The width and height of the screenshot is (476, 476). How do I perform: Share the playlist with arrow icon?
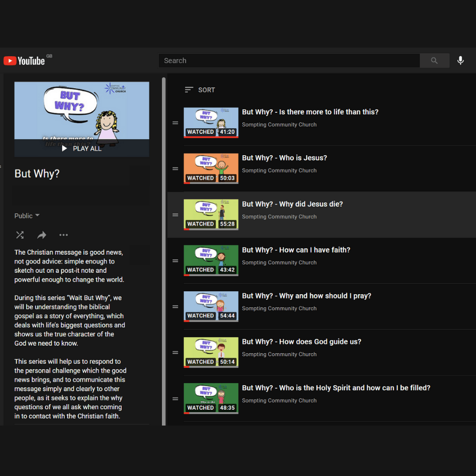click(x=42, y=235)
